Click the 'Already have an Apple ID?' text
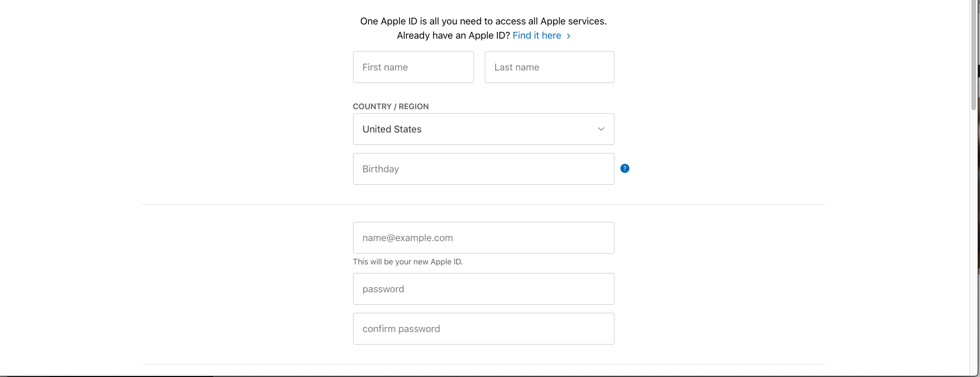 (453, 35)
